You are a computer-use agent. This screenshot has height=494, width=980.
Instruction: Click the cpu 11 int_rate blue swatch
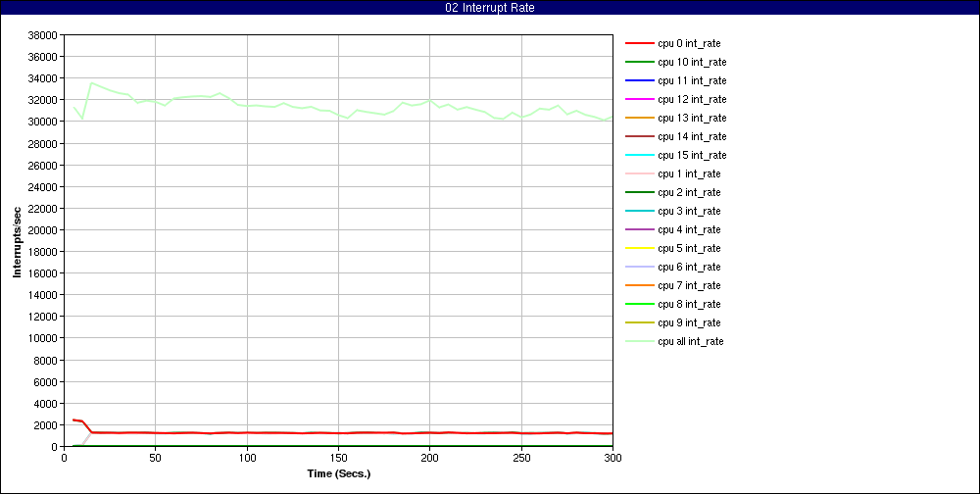[x=640, y=80]
